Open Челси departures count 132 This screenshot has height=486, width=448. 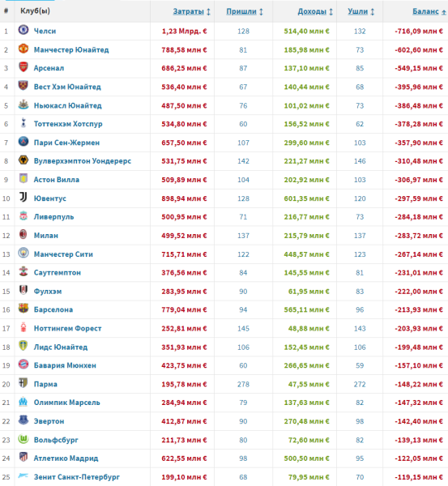(x=360, y=31)
